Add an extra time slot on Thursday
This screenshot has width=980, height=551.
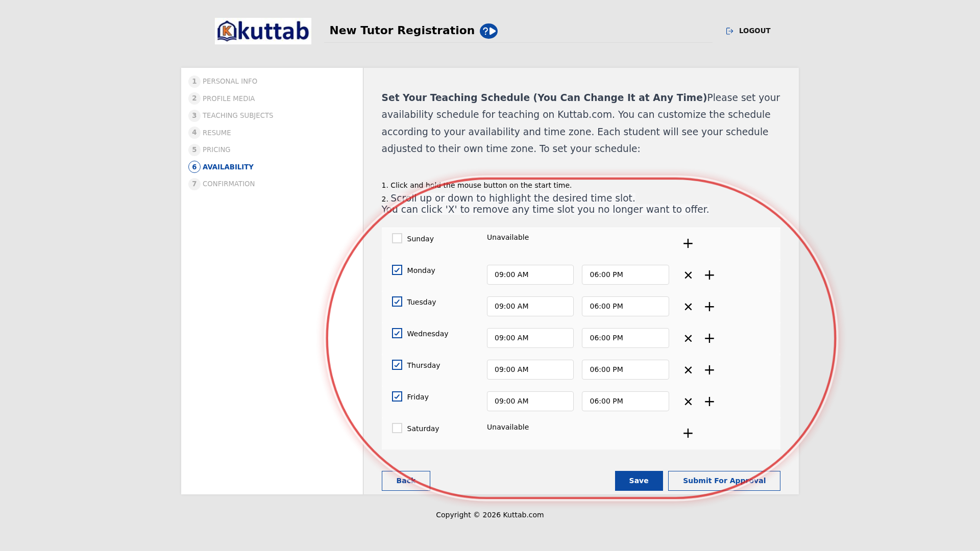tap(709, 370)
